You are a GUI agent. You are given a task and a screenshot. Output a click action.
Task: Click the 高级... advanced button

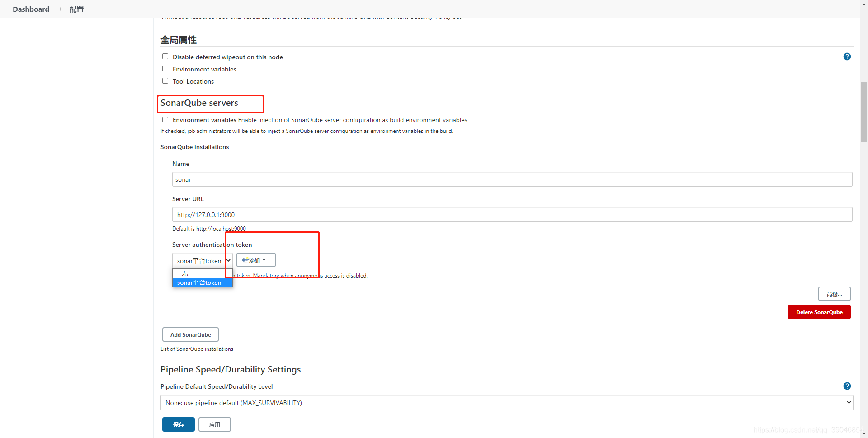[834, 294]
